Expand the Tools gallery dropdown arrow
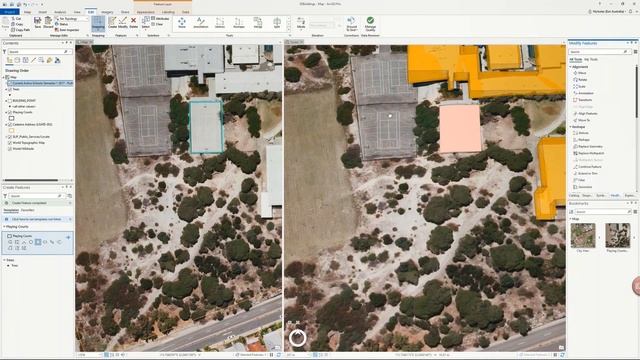This screenshot has width=640, height=360. 289,29
